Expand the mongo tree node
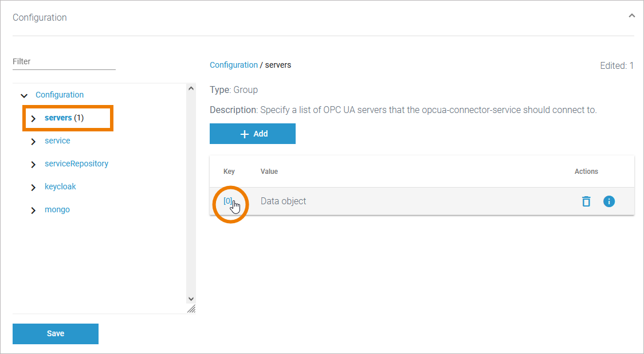Image resolution: width=644 pixels, height=354 pixels. [x=33, y=210]
